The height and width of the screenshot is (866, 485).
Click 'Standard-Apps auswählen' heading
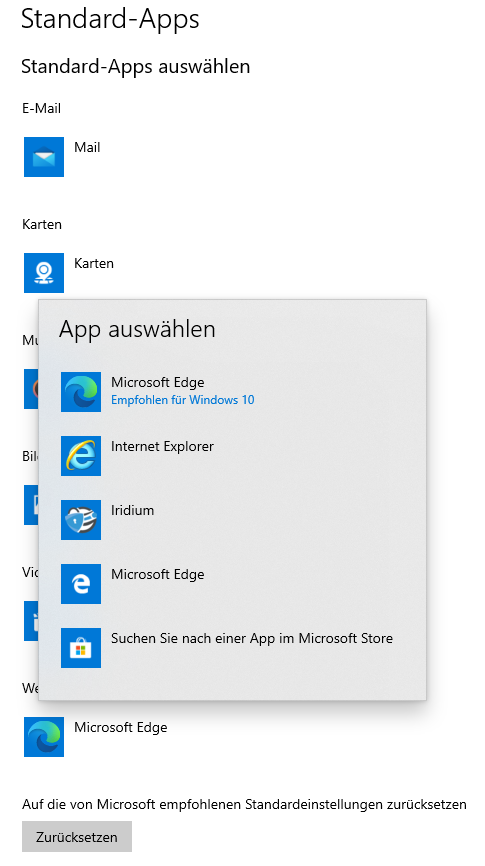[x=135, y=67]
